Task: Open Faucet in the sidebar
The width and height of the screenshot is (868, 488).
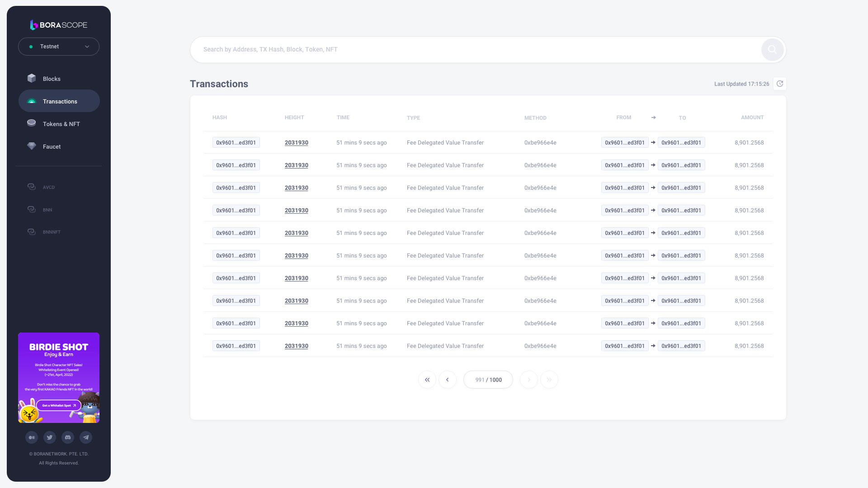Action: click(52, 147)
